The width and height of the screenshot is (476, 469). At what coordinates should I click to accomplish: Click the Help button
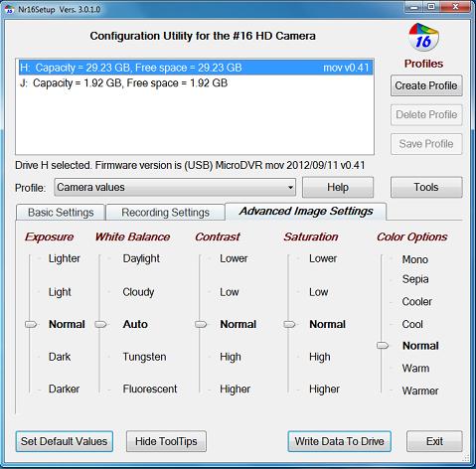(338, 187)
